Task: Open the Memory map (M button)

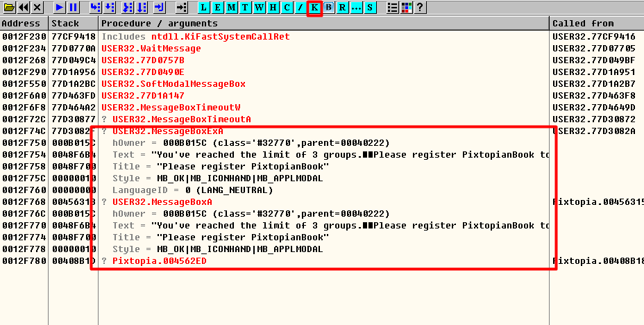Action: coord(232,8)
